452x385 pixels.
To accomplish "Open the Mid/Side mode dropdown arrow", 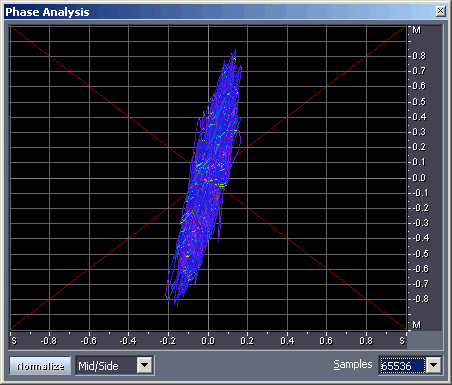I will 145,365.
